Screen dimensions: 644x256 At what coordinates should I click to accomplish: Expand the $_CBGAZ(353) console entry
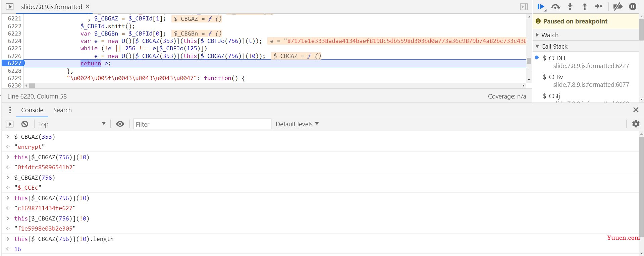[x=8, y=137]
